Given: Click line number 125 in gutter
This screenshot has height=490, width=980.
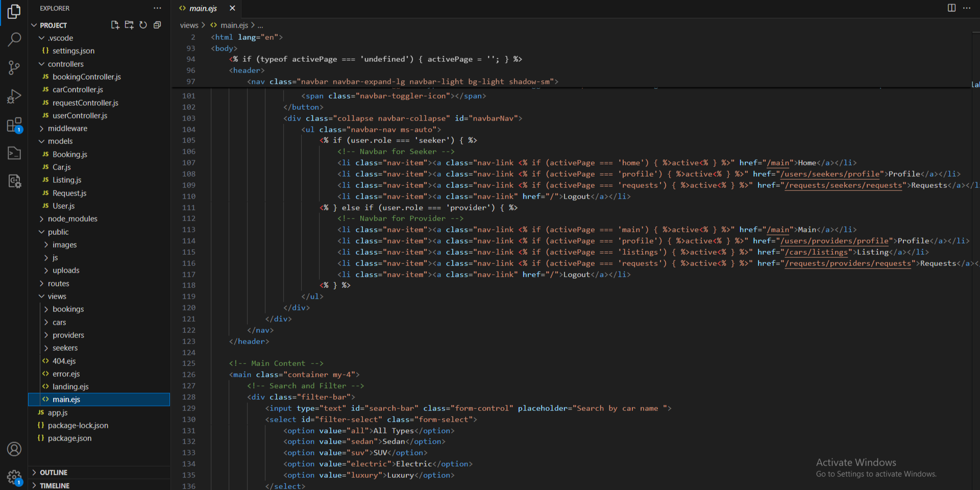Looking at the screenshot, I should [x=189, y=363].
